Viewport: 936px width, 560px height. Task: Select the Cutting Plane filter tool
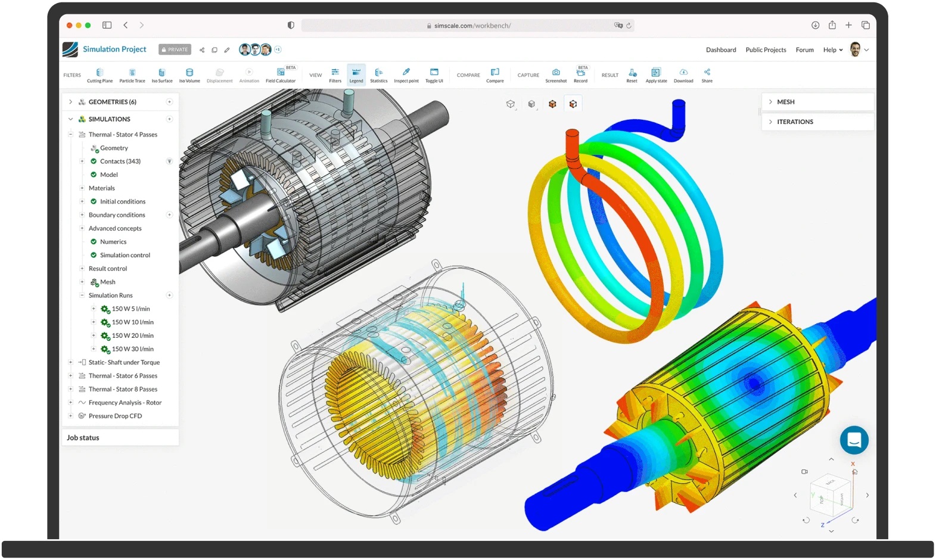point(99,75)
